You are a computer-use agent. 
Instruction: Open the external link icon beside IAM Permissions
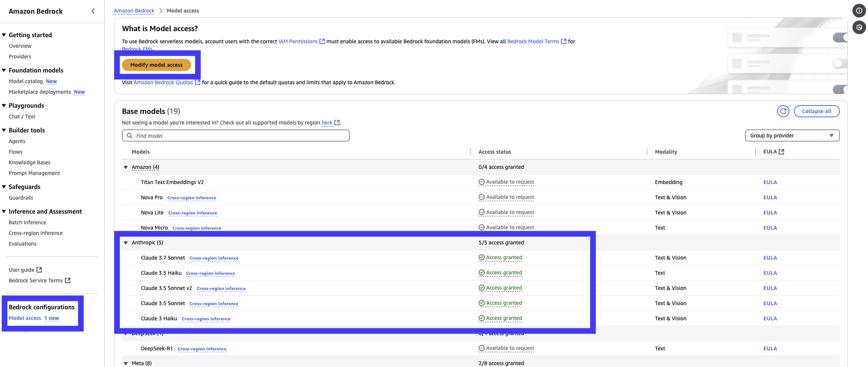[x=322, y=41]
